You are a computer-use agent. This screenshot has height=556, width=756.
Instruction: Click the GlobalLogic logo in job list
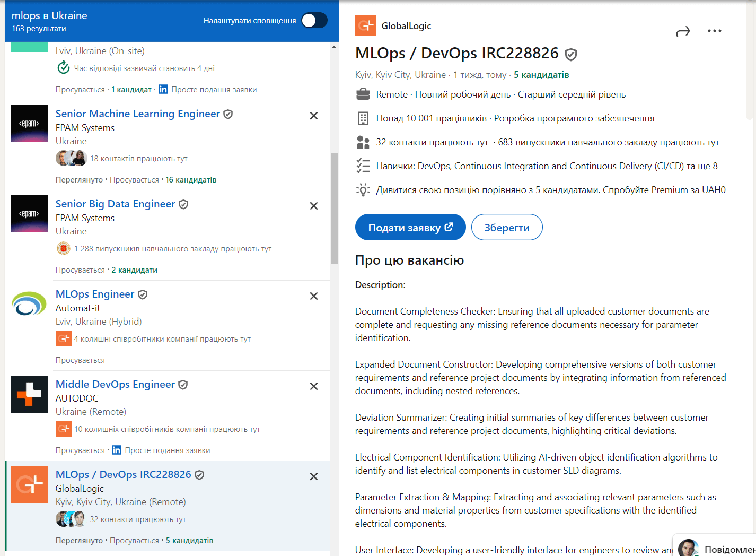click(x=29, y=484)
